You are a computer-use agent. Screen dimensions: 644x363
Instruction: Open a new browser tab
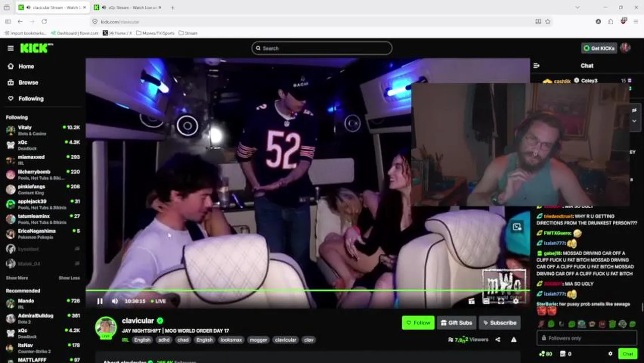coord(172,8)
